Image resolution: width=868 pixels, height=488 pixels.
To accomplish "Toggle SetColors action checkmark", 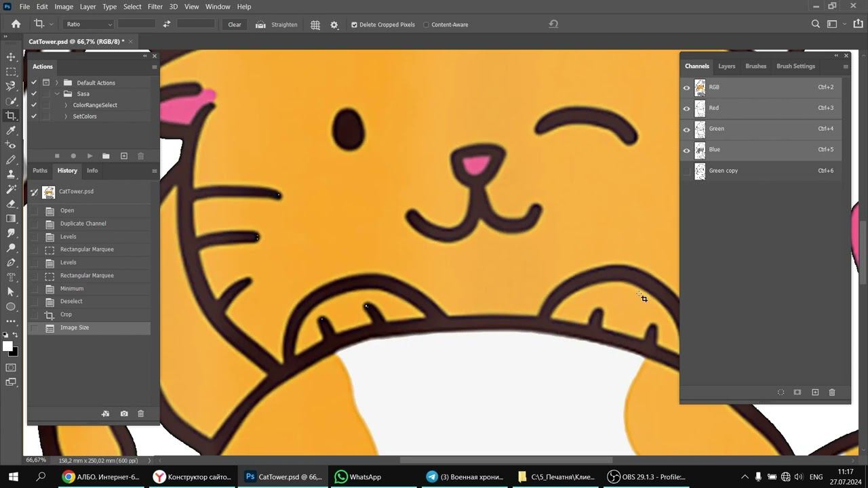I will [x=34, y=116].
